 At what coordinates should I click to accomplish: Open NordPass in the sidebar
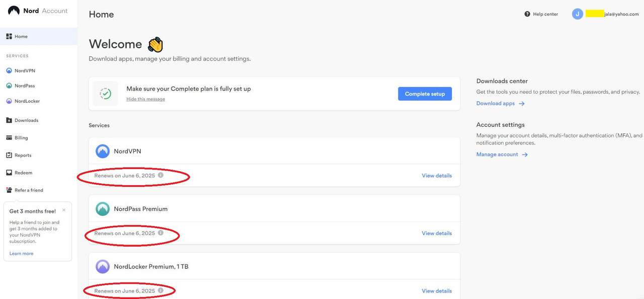pos(25,86)
